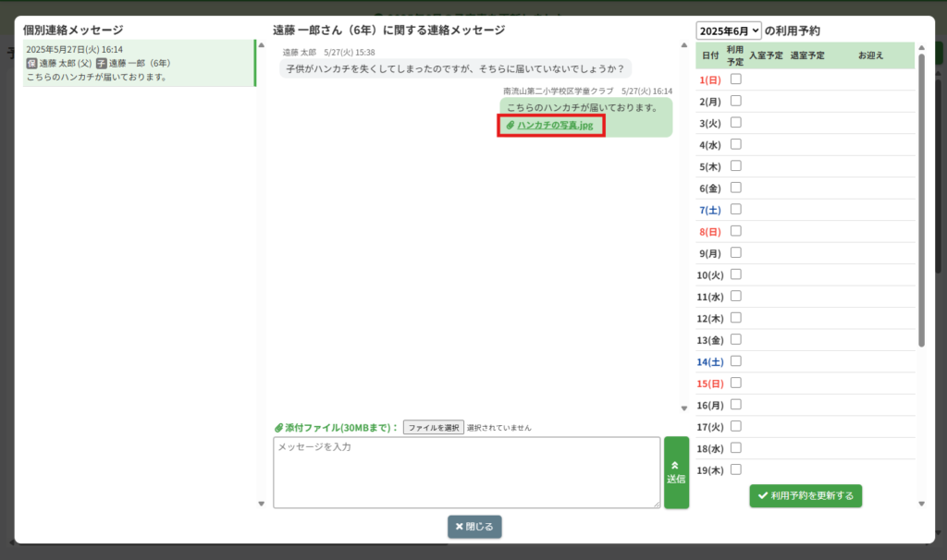The width and height of the screenshot is (947, 560).
Task: Select the 2025年5月27日 message in the list
Action: (139, 63)
